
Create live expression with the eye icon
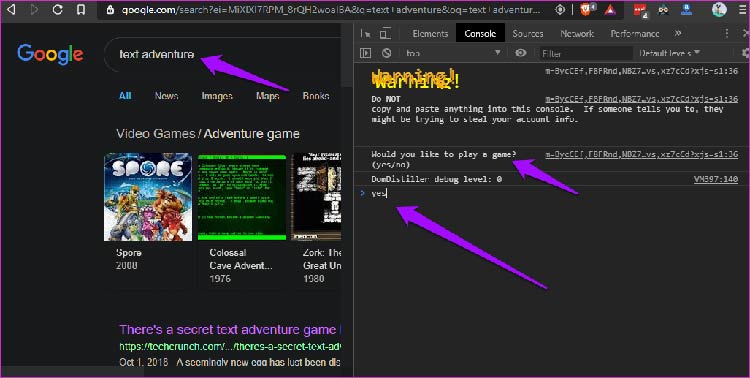point(521,53)
